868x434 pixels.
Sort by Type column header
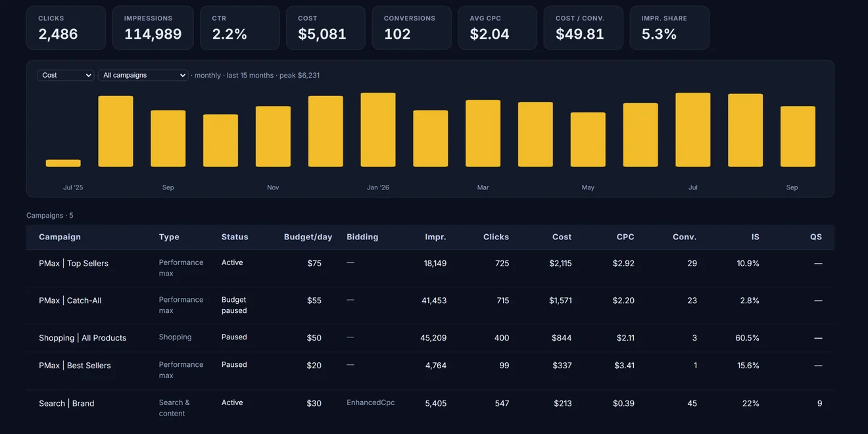pos(169,237)
